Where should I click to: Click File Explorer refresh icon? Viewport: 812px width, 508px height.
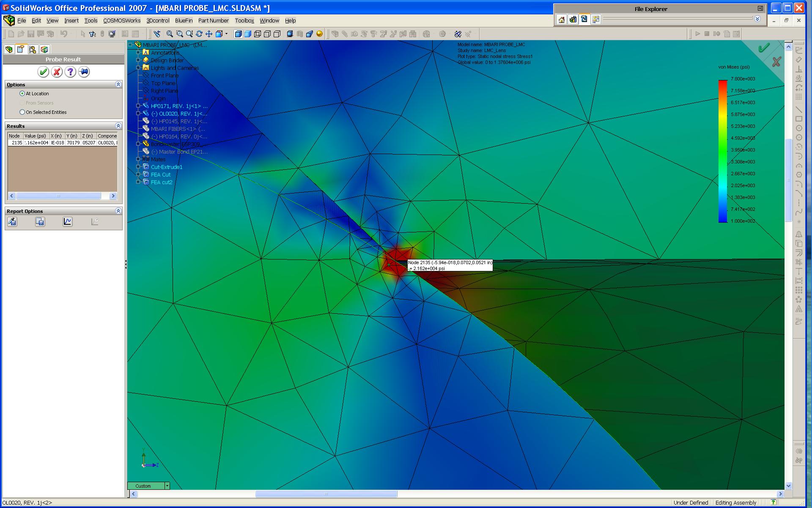(x=584, y=19)
